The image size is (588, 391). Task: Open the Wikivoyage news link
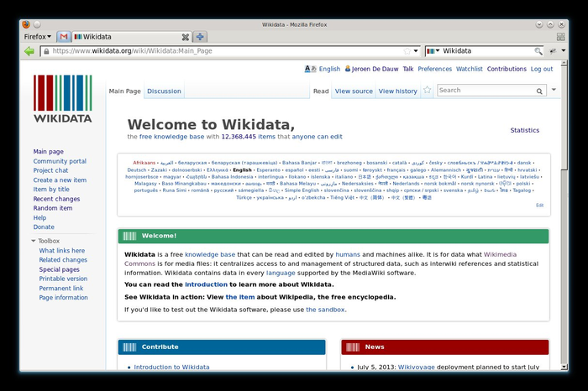pyautogui.click(x=417, y=367)
